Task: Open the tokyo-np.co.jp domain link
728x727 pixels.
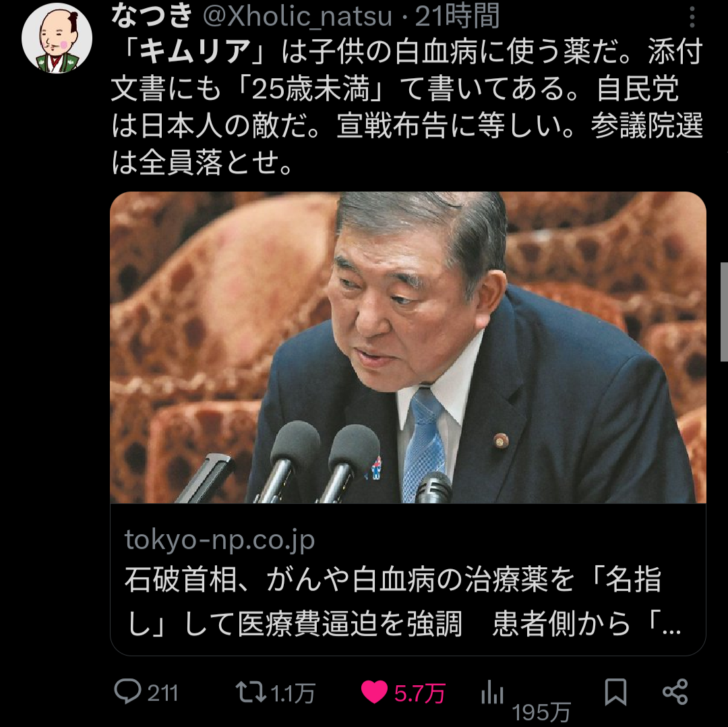Action: pyautogui.click(x=219, y=540)
